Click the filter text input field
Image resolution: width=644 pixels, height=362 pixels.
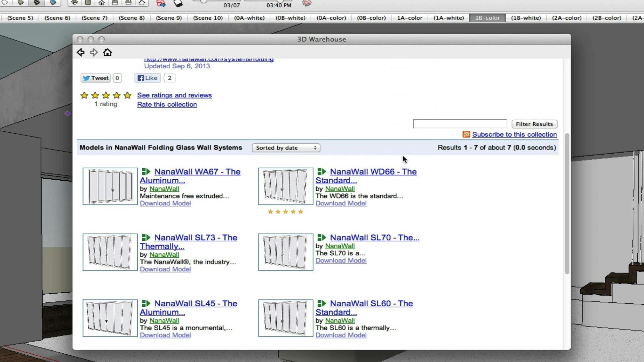460,124
